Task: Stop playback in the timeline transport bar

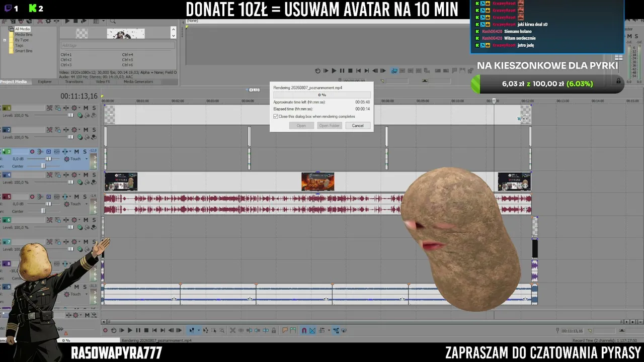Action: 146,330
